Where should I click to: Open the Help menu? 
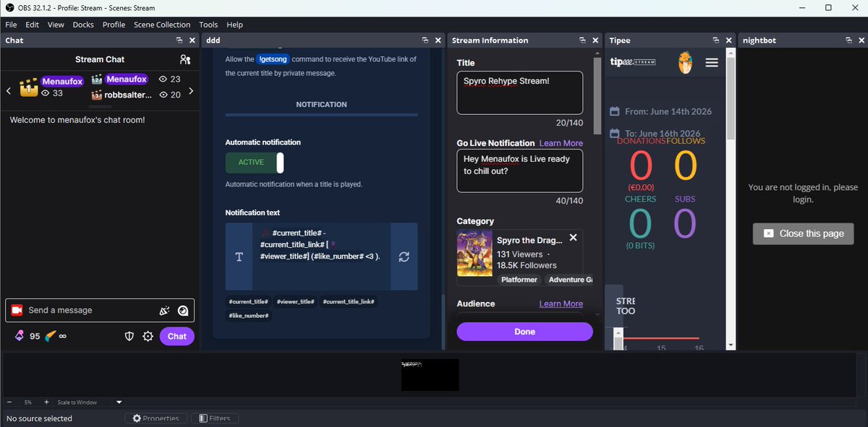click(234, 25)
